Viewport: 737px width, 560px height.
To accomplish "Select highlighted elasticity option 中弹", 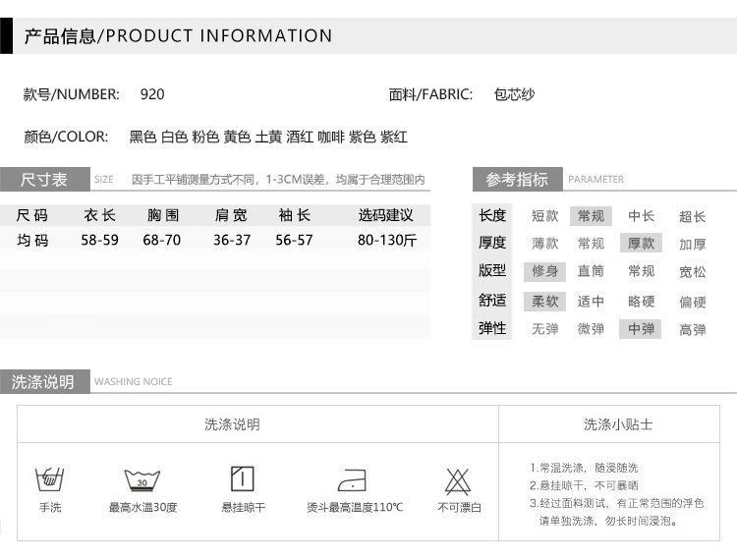I will pos(641,329).
